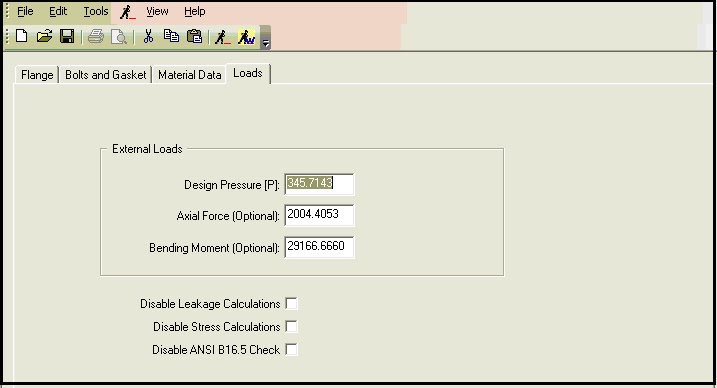Click the yellow highlighted run analysis icon
The height and width of the screenshot is (388, 717).
point(246,37)
